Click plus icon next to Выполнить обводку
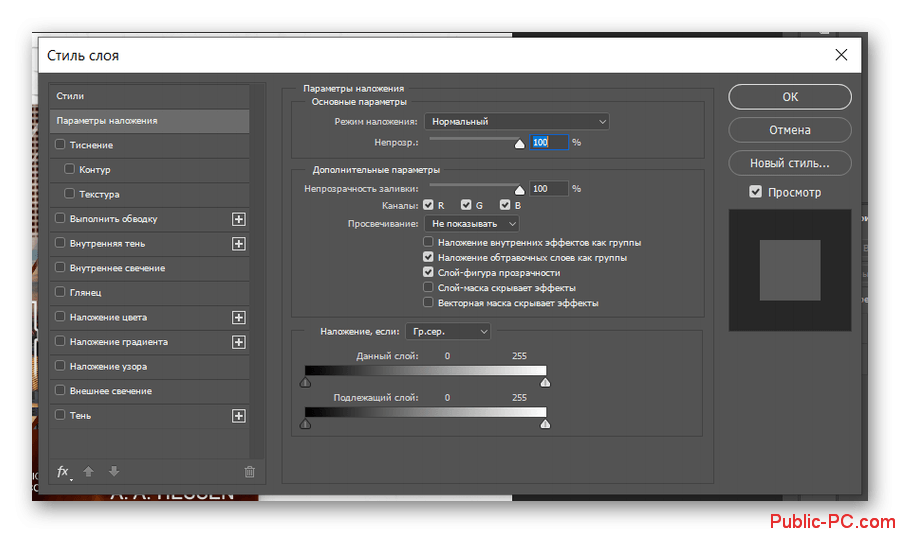900x533 pixels. pyautogui.click(x=239, y=219)
